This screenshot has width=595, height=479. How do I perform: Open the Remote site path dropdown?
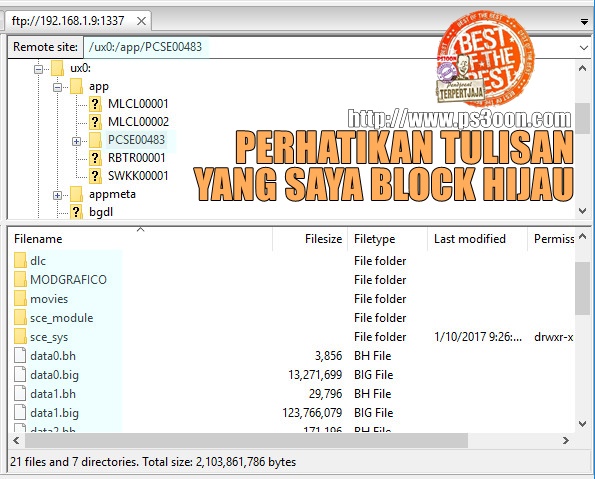click(583, 48)
